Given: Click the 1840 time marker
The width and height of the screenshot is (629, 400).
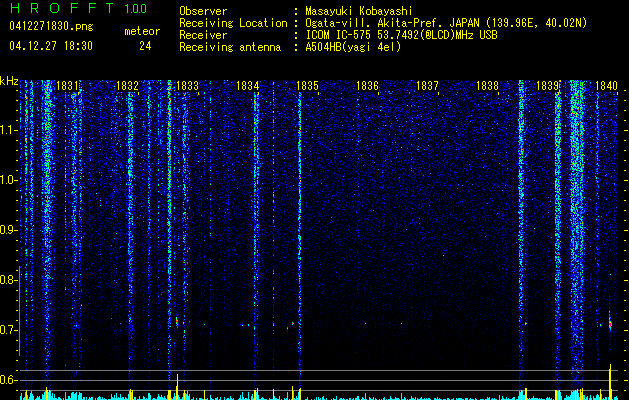Looking at the screenshot, I should pos(607,86).
